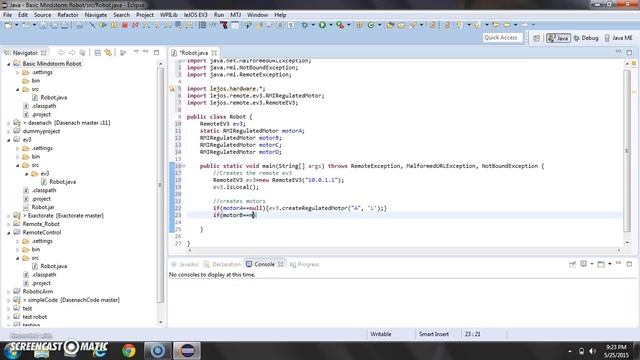640x360 pixels.
Task: Click the New file toolbar icon
Action: coord(8,25)
